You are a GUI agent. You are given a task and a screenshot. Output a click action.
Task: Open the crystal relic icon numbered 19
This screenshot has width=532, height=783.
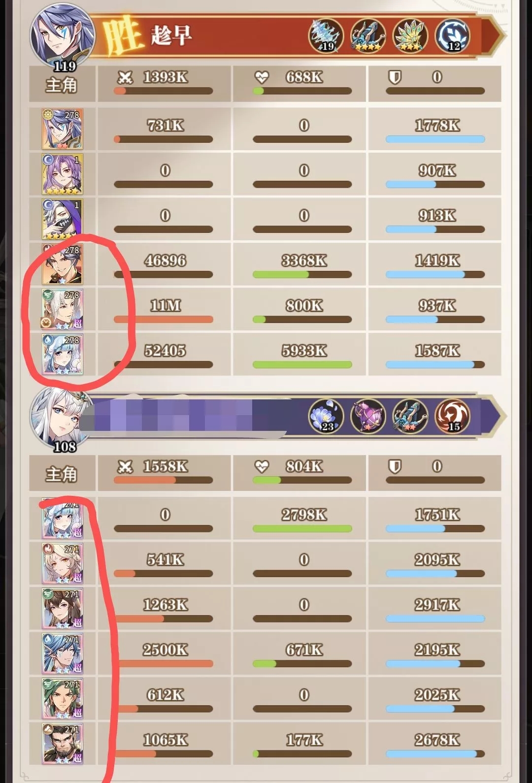tap(326, 36)
